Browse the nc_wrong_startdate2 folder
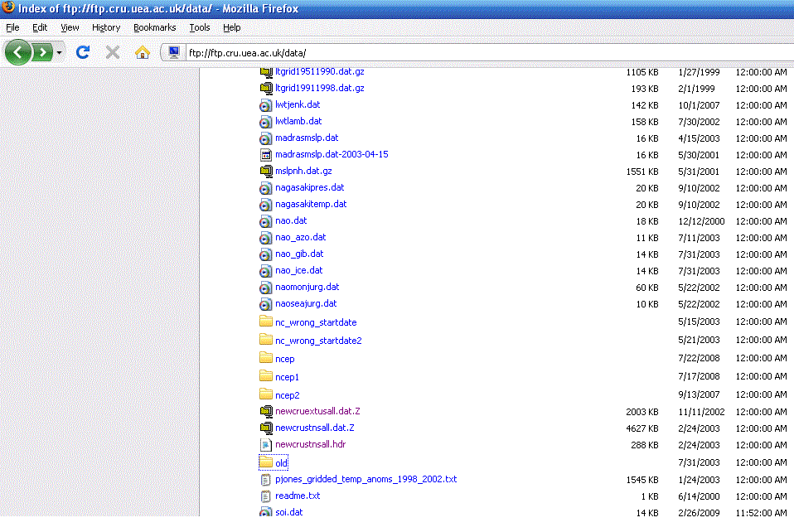This screenshot has width=794, height=532. tap(318, 341)
